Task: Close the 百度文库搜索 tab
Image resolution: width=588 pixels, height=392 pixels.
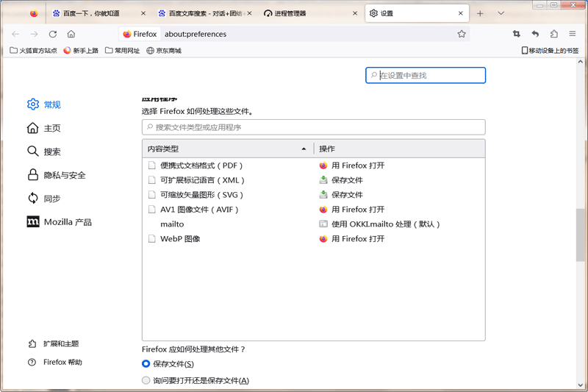Action: pos(249,13)
